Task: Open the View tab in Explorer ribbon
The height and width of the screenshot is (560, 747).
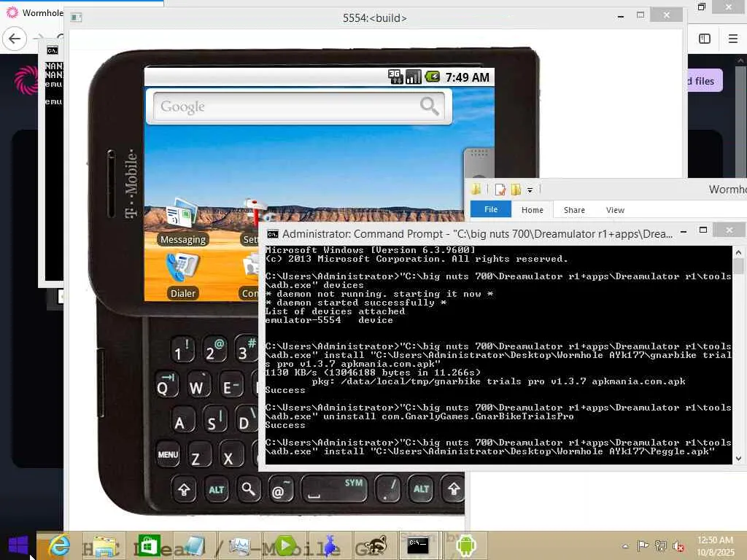Action: click(615, 210)
